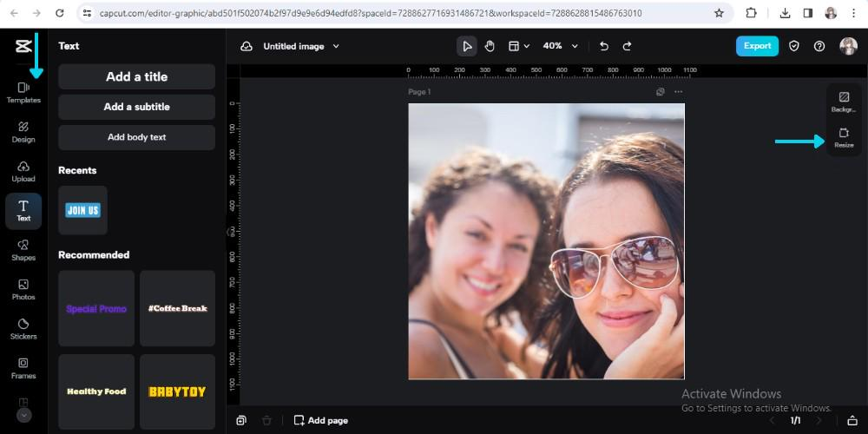Open the 40% zoom level dropdown

(560, 47)
